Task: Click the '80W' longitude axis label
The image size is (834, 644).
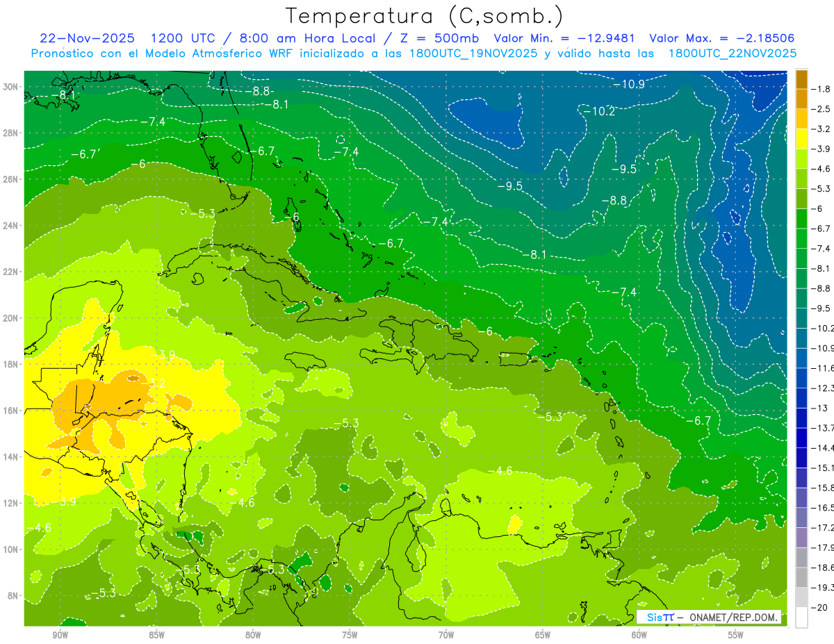Action: coord(253,635)
